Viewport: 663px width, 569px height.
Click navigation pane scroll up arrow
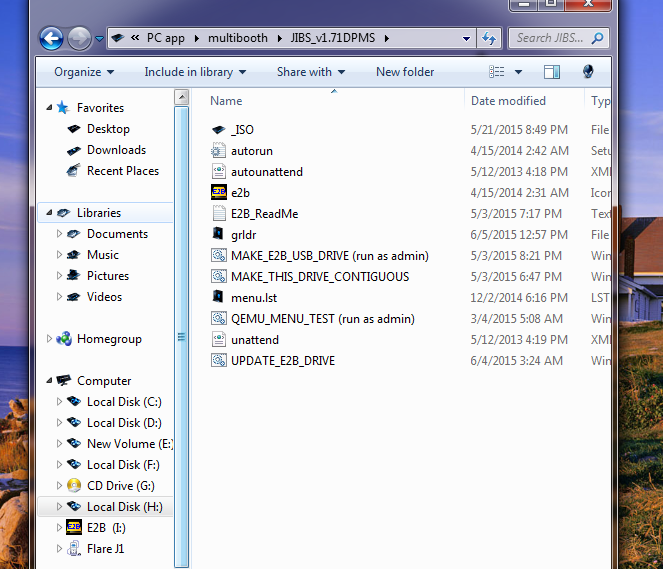click(181, 97)
